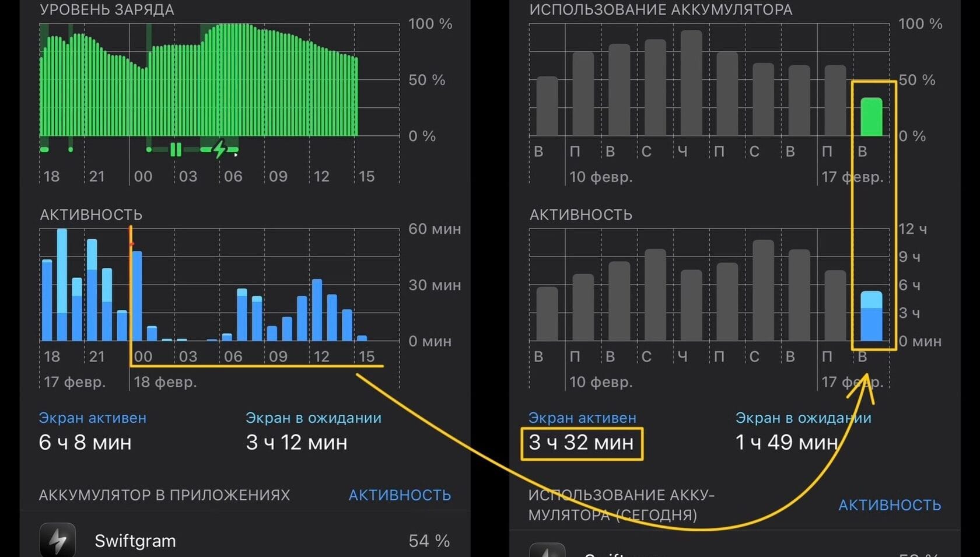Select the tallest gray activity bar (С) on right
The image size is (980, 557).
[x=764, y=290]
